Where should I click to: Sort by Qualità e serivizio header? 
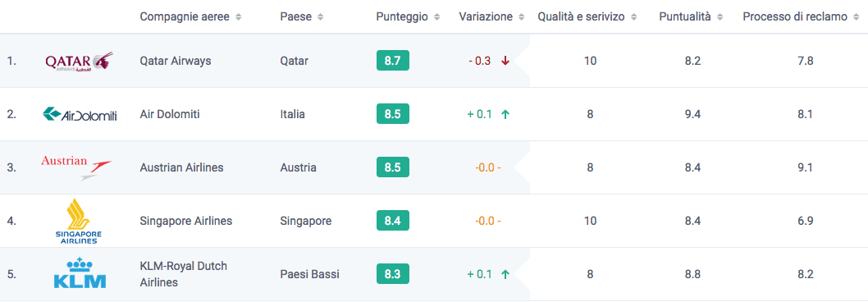coord(588,17)
